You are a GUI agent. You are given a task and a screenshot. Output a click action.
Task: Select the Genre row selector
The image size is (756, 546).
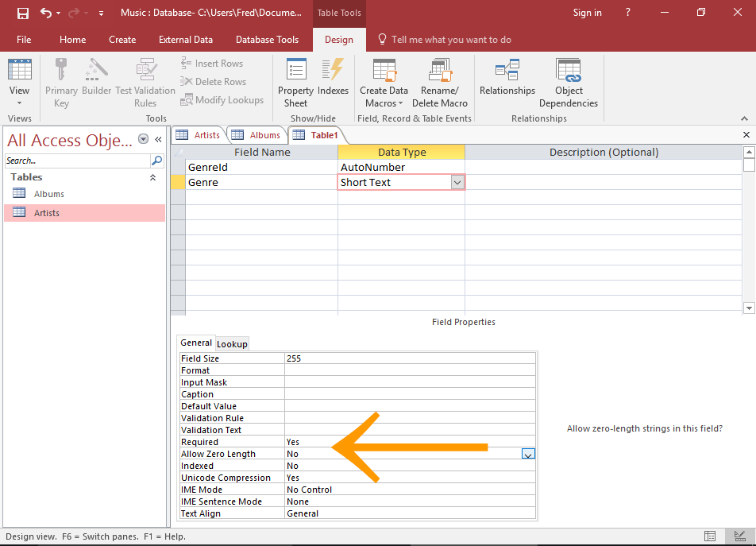[179, 182]
